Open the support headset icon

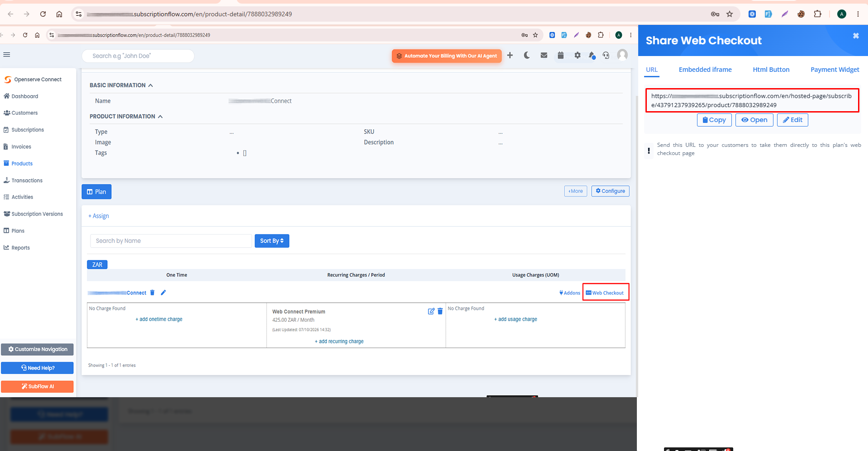[x=606, y=55]
